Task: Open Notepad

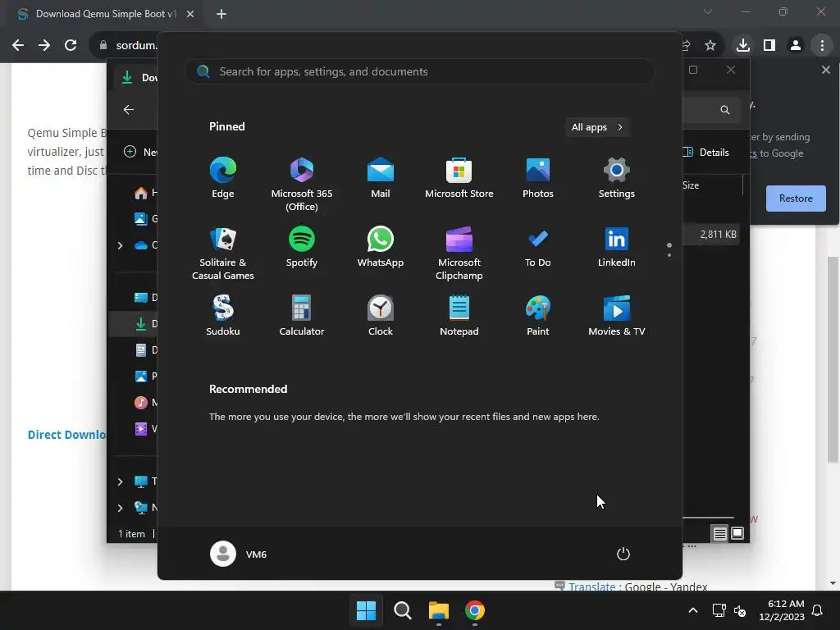Action: coord(459,316)
